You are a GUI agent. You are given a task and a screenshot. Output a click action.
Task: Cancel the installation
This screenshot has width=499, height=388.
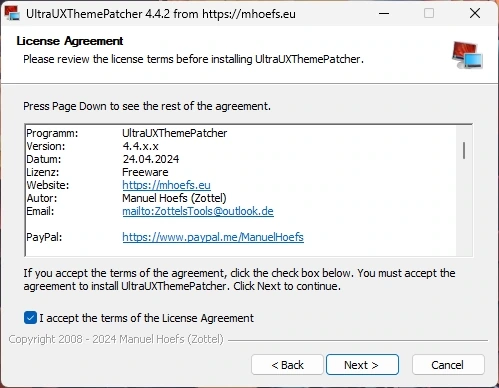[448, 365]
